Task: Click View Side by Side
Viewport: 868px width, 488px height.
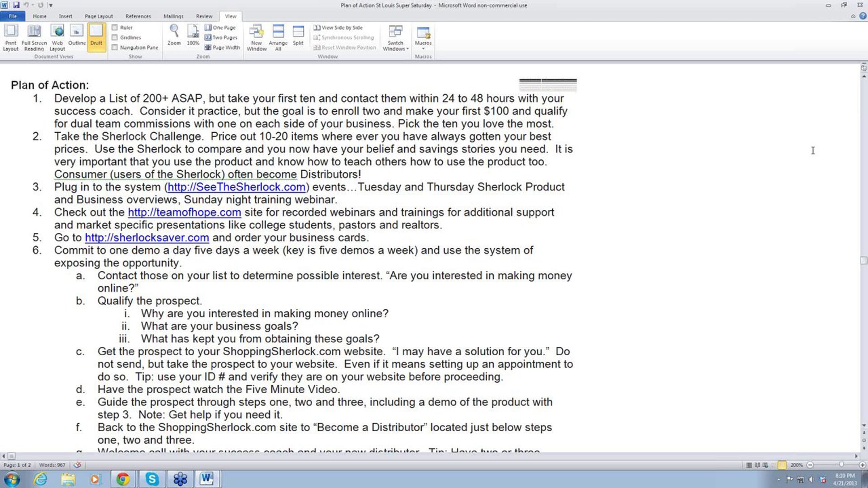Action: point(338,27)
